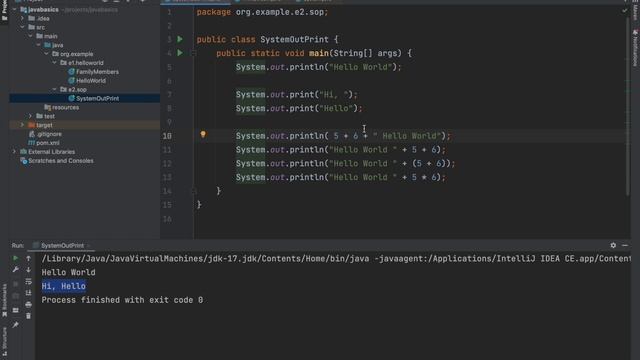640x360 pixels.
Task: Place cursor in package org.example.e2.sop line
Action: 262,12
